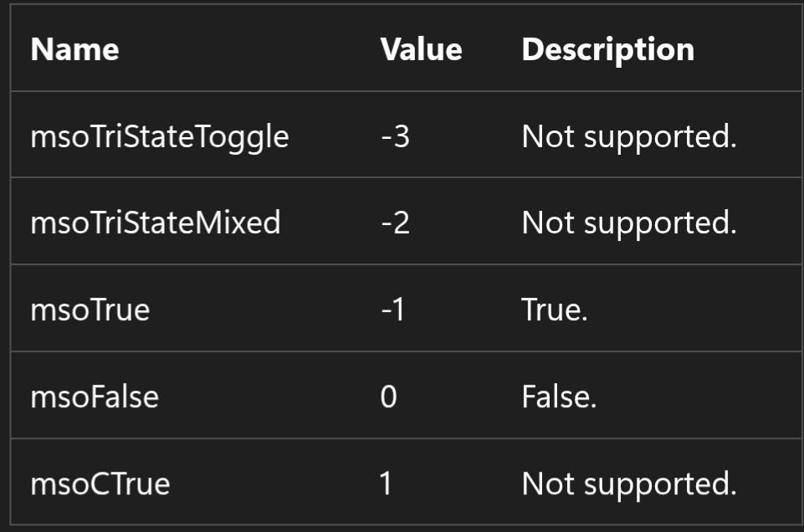Click the Value column header
804x532 pixels.
click(421, 49)
